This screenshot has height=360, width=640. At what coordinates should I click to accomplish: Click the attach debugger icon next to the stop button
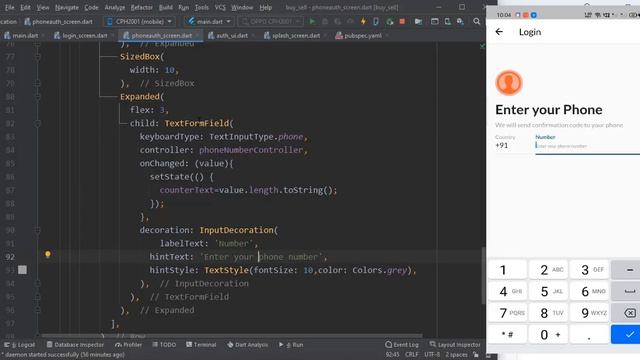click(390, 21)
